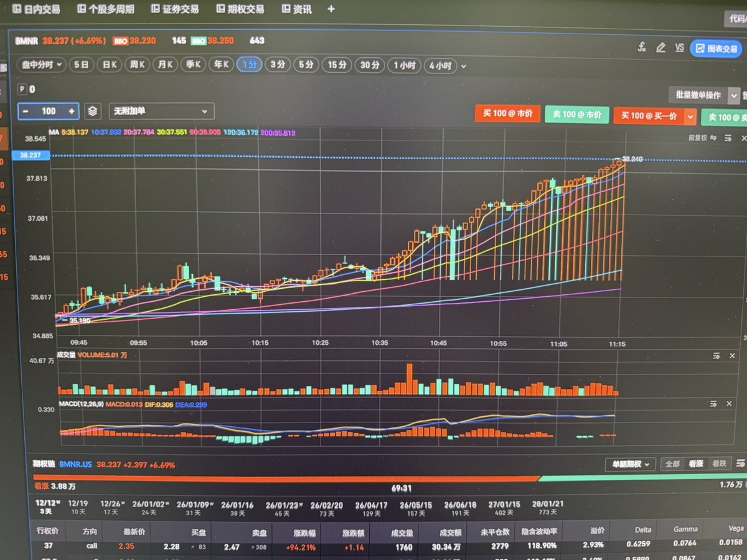This screenshot has width=747, height=560.
Task: Select the 周K chart period
Action: tap(138, 65)
